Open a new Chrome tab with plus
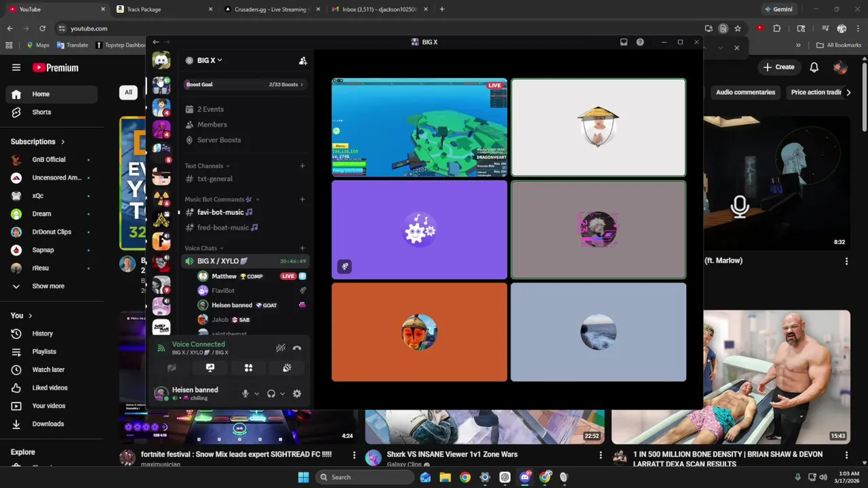868x488 pixels. [x=442, y=9]
